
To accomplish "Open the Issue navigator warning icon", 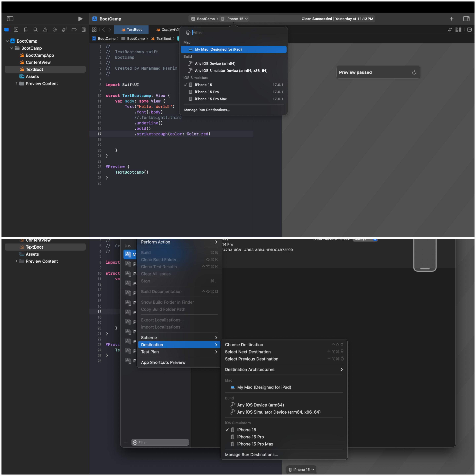I will tap(45, 30).
